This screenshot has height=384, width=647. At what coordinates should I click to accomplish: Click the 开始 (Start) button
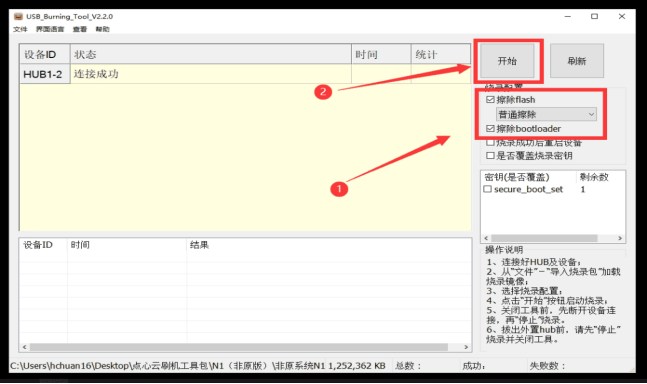pyautogui.click(x=507, y=61)
